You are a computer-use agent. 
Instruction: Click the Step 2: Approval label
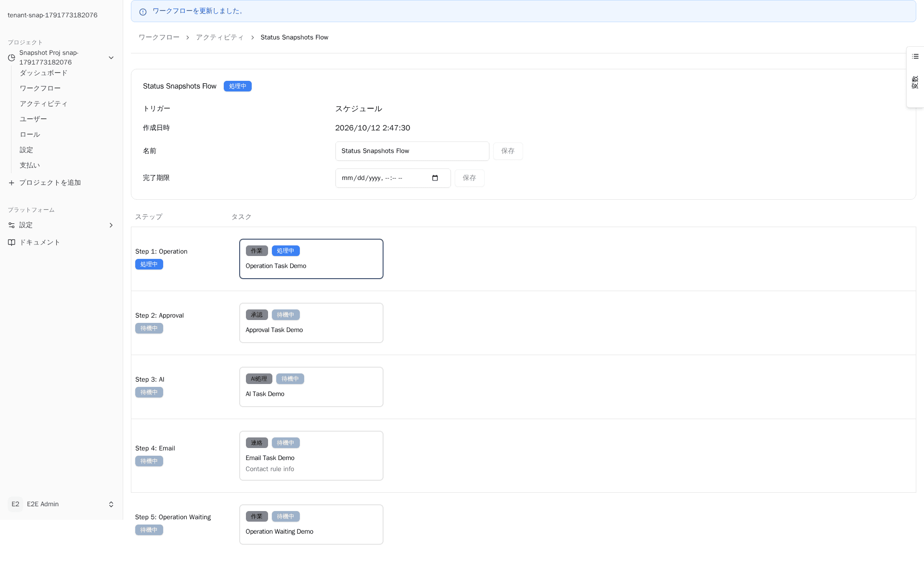[x=159, y=316]
